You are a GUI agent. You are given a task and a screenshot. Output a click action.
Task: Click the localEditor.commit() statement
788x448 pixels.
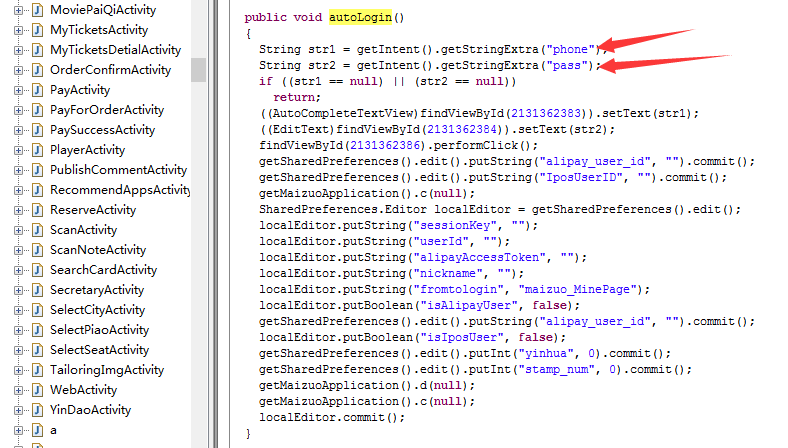[332, 417]
